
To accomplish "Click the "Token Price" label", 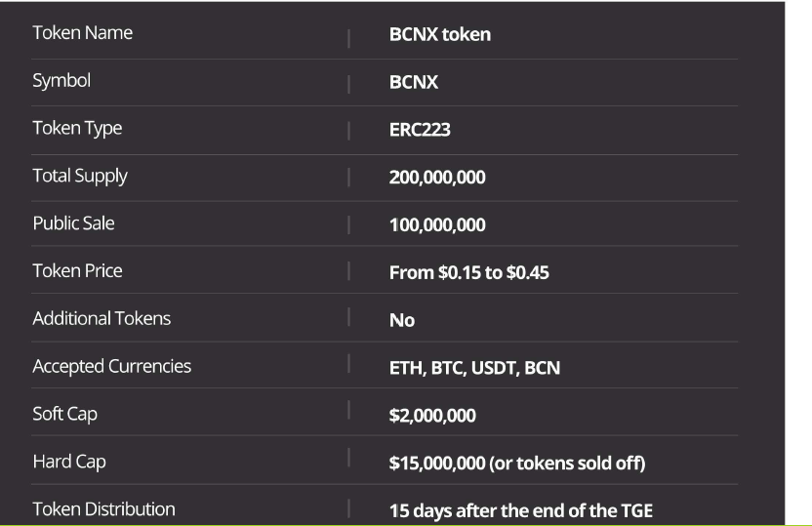I will (x=78, y=271).
